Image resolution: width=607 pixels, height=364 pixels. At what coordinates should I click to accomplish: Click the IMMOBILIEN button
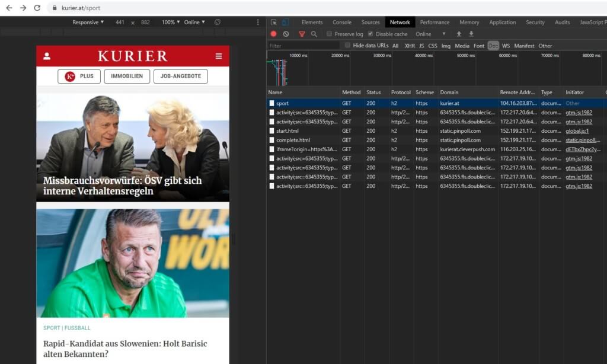127,76
